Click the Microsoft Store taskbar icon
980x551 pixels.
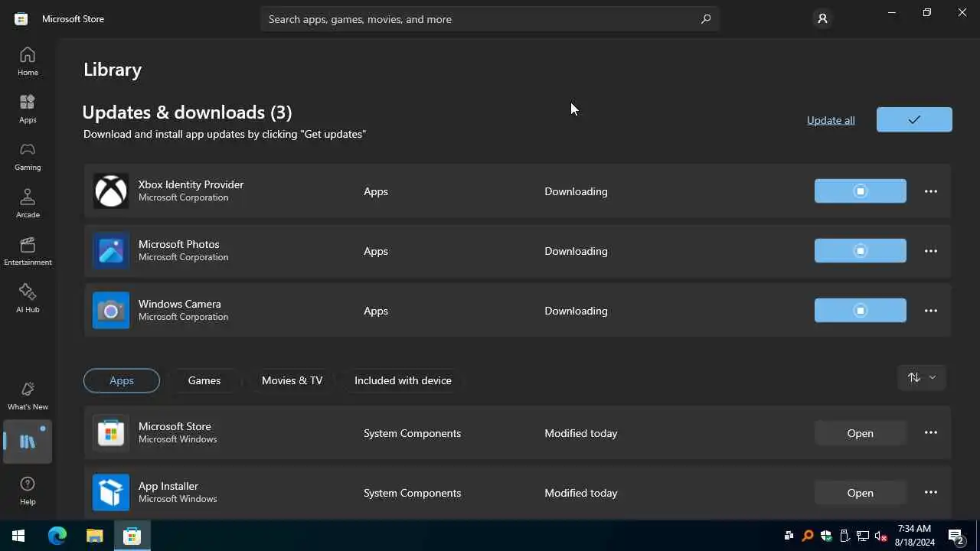132,536
